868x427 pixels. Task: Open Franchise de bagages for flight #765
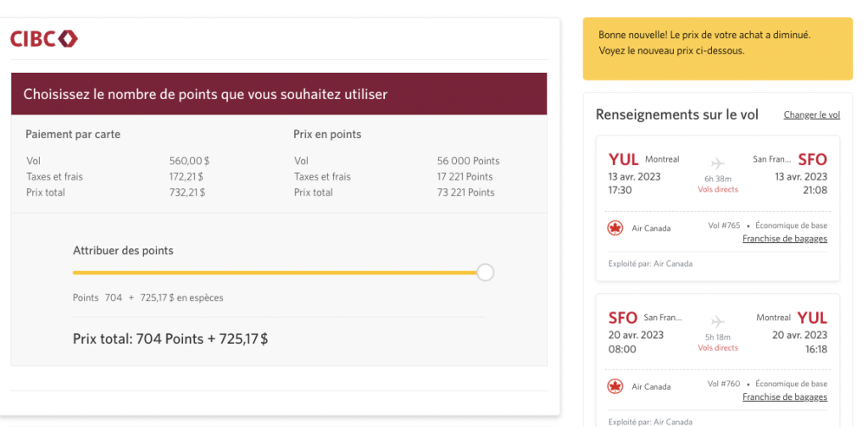coord(784,239)
